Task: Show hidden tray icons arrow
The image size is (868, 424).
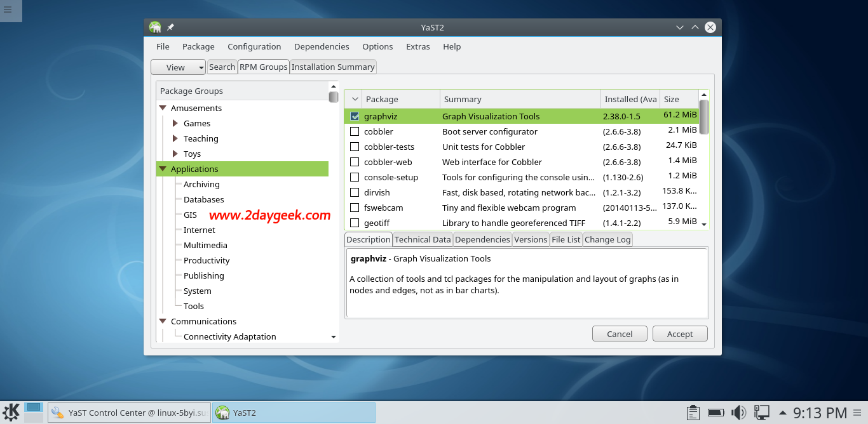Action: 782,413
